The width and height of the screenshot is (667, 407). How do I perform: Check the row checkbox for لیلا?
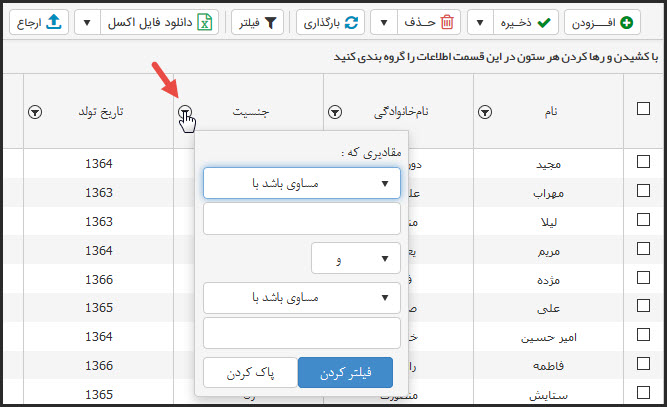643,219
